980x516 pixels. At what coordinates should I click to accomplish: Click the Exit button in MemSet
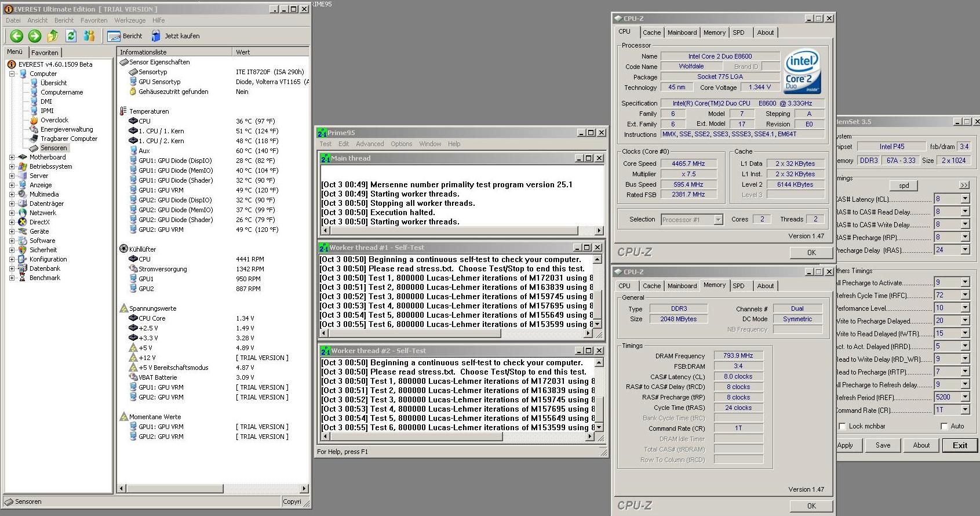tap(960, 445)
